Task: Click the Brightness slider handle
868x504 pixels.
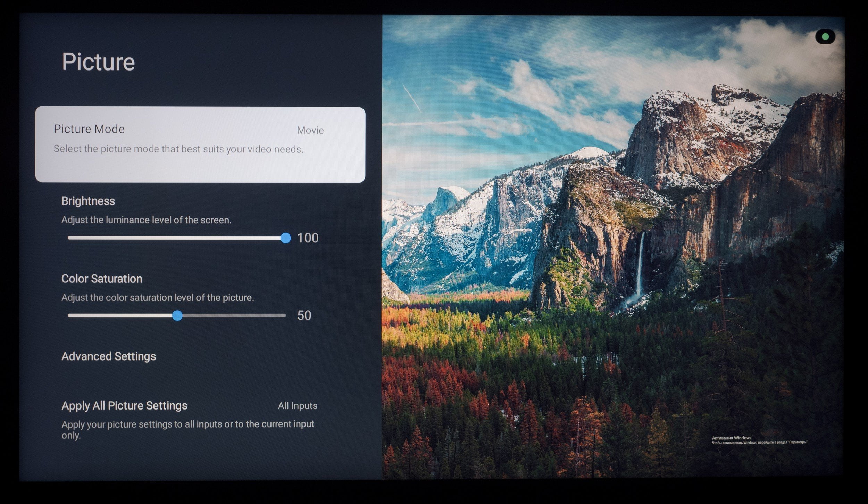Action: 285,238
